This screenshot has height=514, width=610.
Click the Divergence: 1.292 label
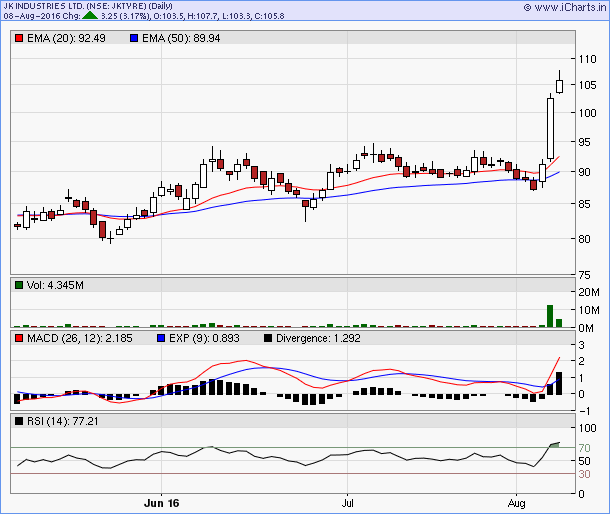click(318, 338)
